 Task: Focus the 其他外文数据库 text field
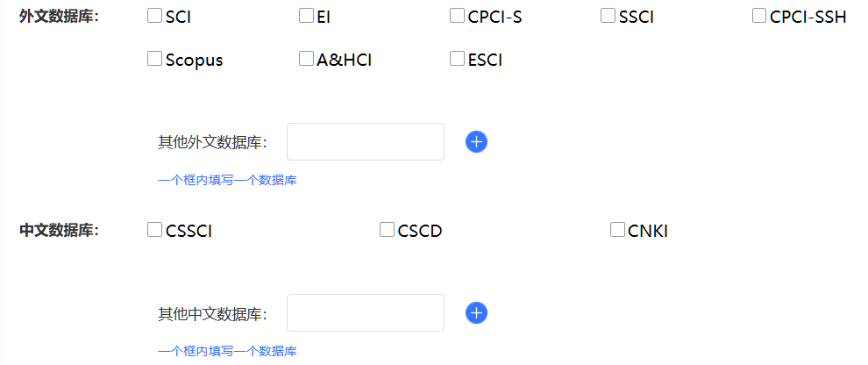[366, 142]
